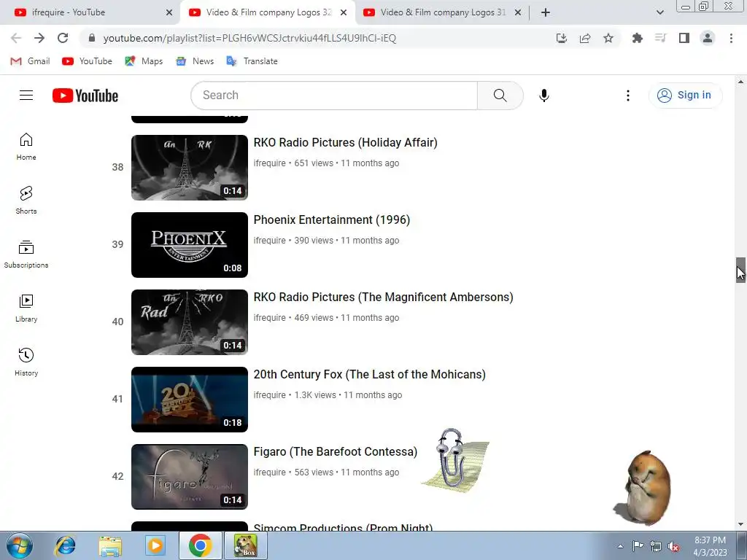The image size is (747, 560).
Task: Open media controls icon in Chrome toolbar
Action: [x=661, y=38]
